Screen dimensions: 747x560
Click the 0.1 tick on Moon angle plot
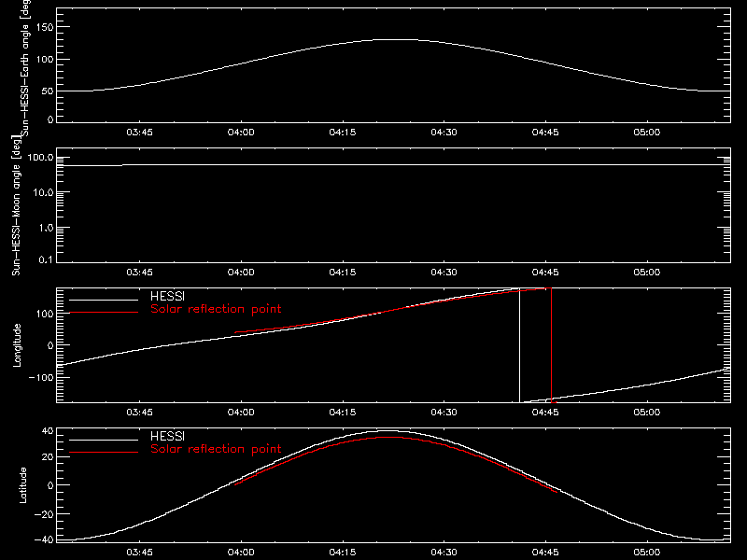[x=46, y=259]
